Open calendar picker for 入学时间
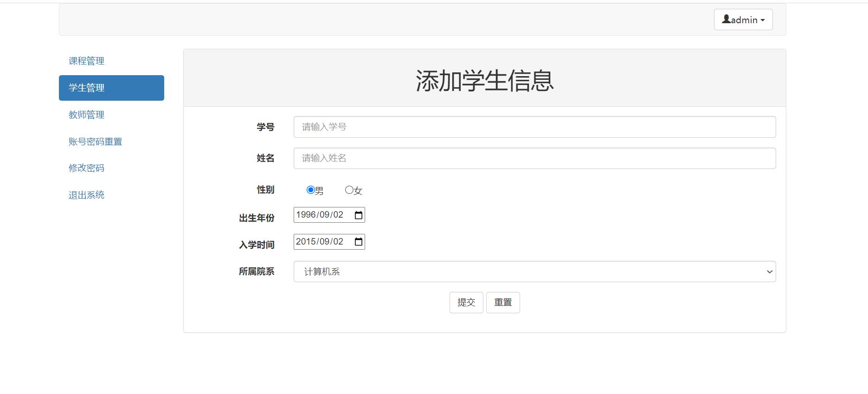This screenshot has height=394, width=868. pyautogui.click(x=359, y=242)
